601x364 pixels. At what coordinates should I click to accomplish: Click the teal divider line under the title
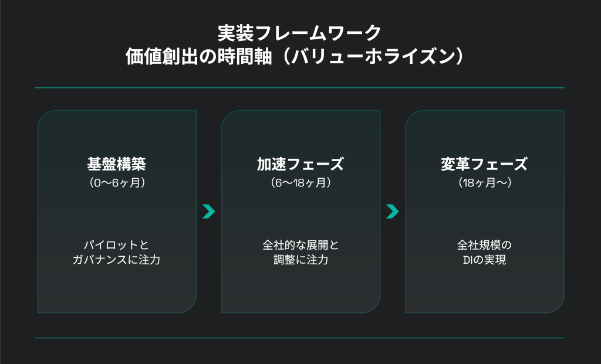tap(300, 88)
